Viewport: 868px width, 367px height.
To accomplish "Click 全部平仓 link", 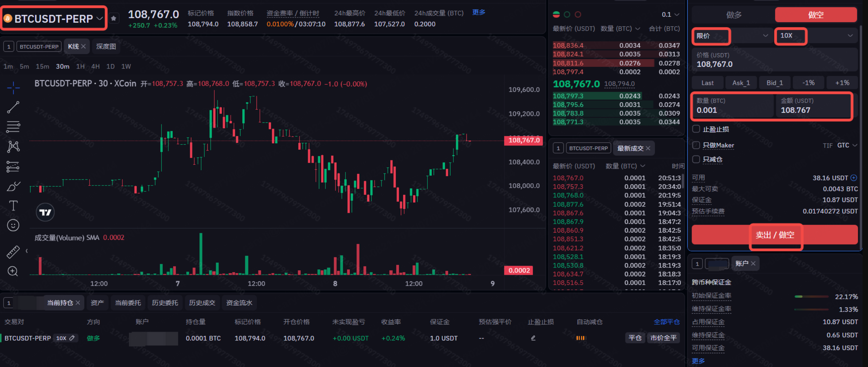I will click(666, 322).
